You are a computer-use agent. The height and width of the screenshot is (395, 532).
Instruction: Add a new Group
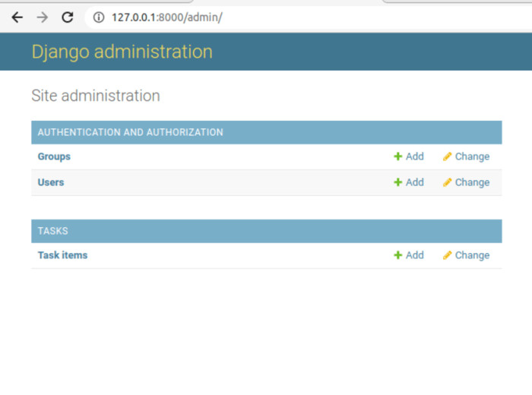(x=409, y=156)
